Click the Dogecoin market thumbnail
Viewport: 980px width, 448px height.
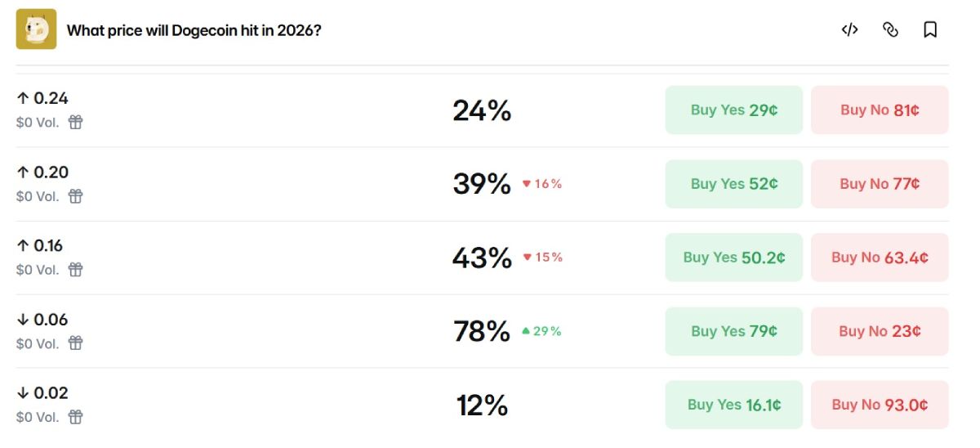pyautogui.click(x=37, y=29)
